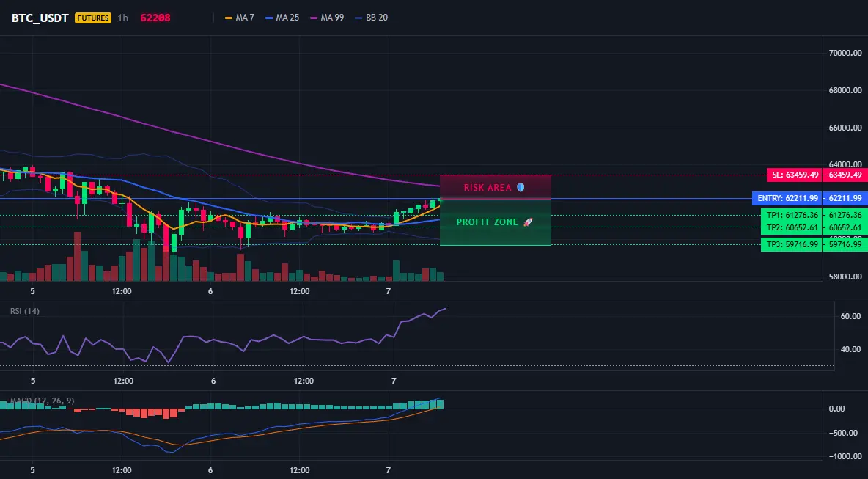Viewport: 868px width, 479px height.
Task: Click the 58000.00 price axis label
Action: click(x=845, y=277)
